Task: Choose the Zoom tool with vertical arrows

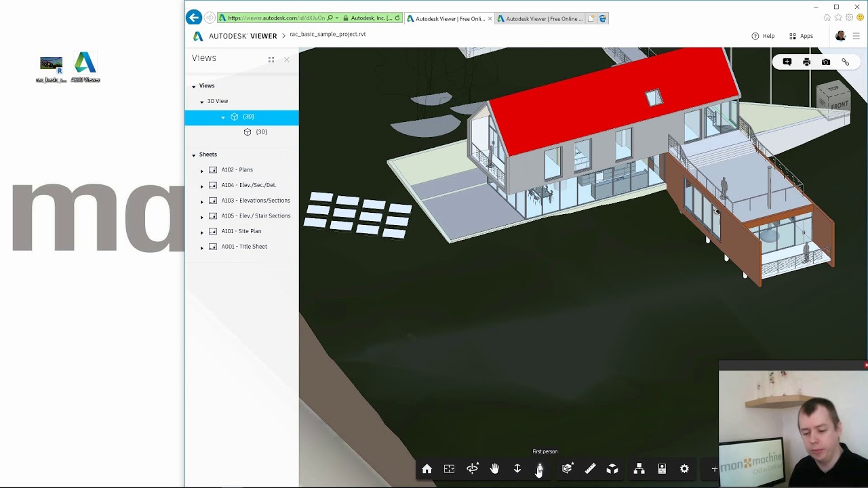Action: [517, 469]
